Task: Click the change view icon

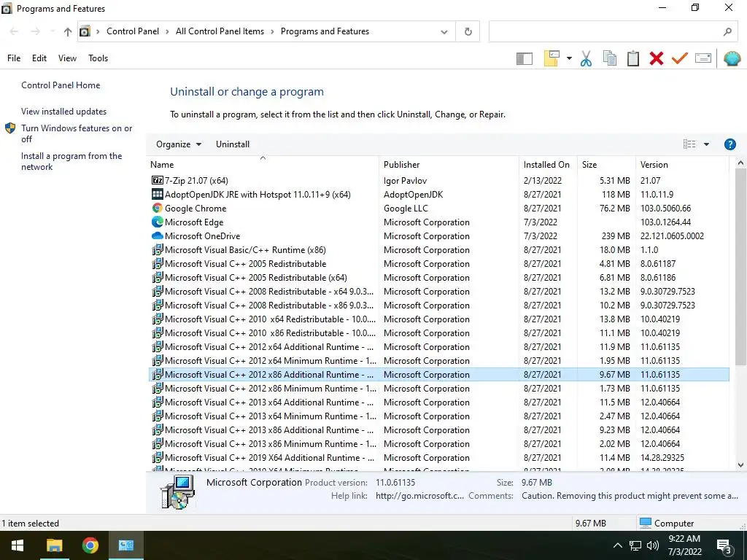Action: tap(689, 144)
